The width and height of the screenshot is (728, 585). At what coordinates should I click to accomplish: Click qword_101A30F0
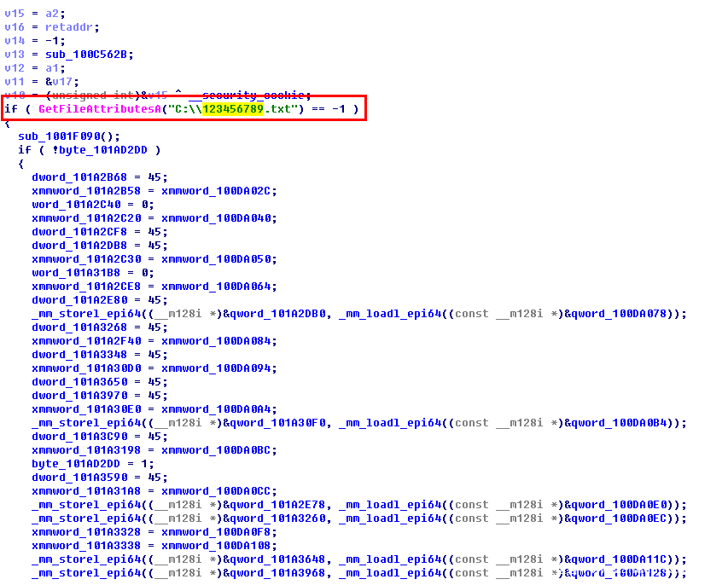[278, 423]
